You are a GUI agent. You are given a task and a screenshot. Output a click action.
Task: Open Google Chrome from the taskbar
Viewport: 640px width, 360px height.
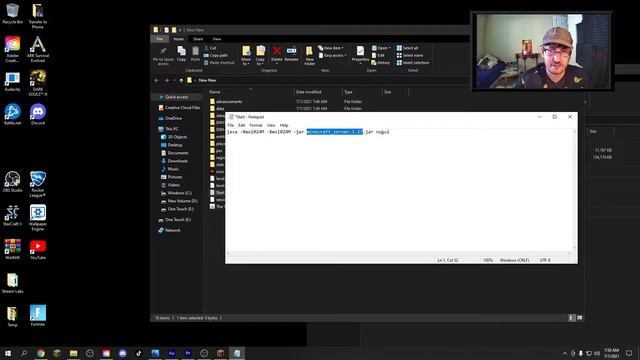pos(41,353)
